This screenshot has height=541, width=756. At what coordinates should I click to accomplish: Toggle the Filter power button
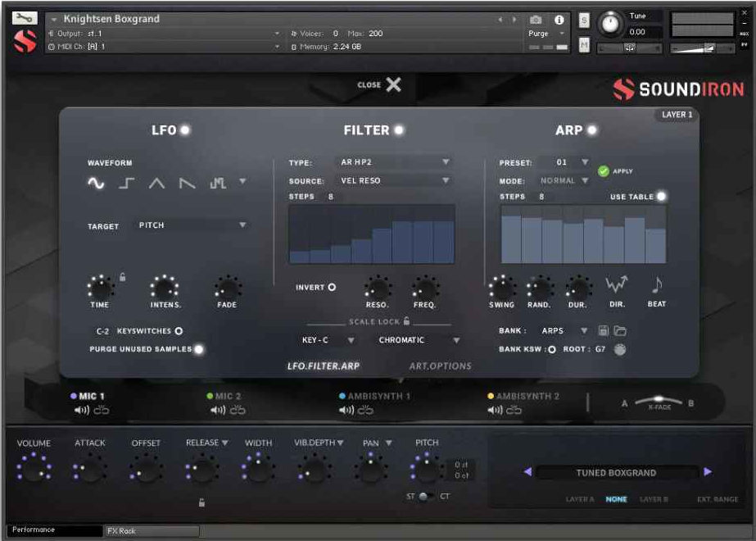point(399,130)
